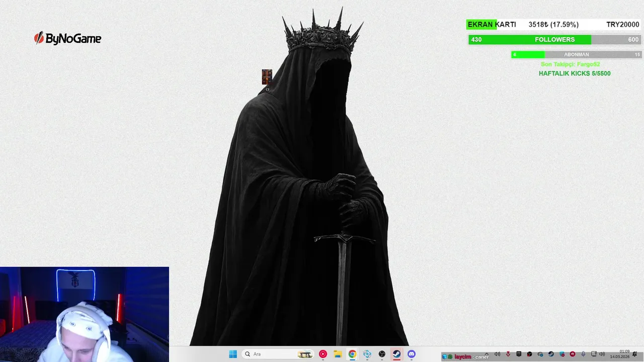
Task: Open the YouTube Music taskbar icon
Action: pyautogui.click(x=323, y=354)
